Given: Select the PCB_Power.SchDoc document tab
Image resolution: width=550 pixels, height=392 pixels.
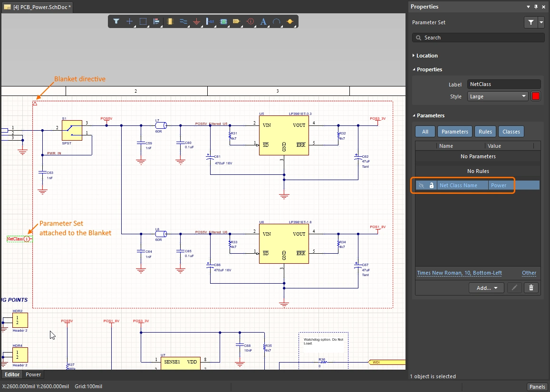Looking at the screenshot, I should 37,8.
